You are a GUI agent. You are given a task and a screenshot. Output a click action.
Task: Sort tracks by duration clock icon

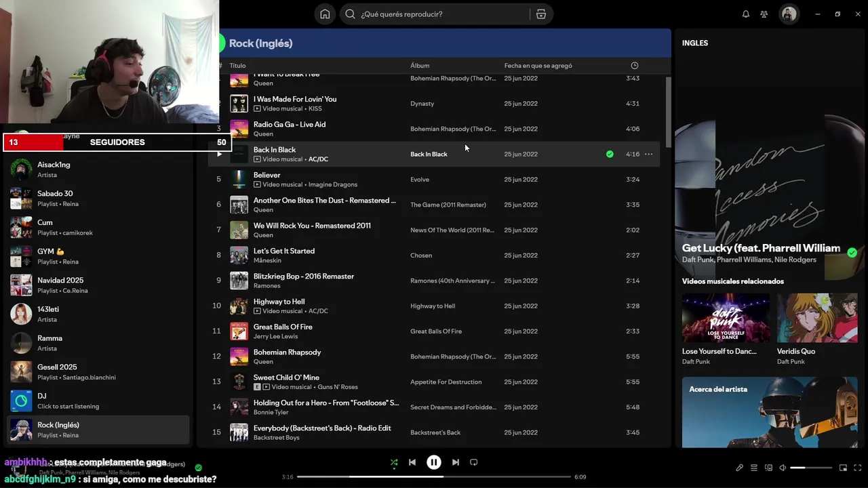tap(635, 66)
